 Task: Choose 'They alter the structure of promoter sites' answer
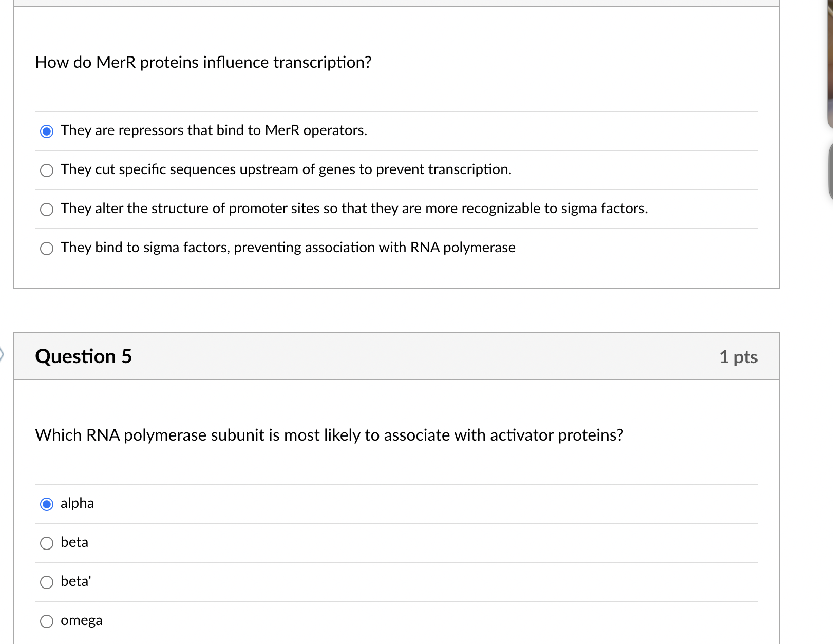[47, 209]
